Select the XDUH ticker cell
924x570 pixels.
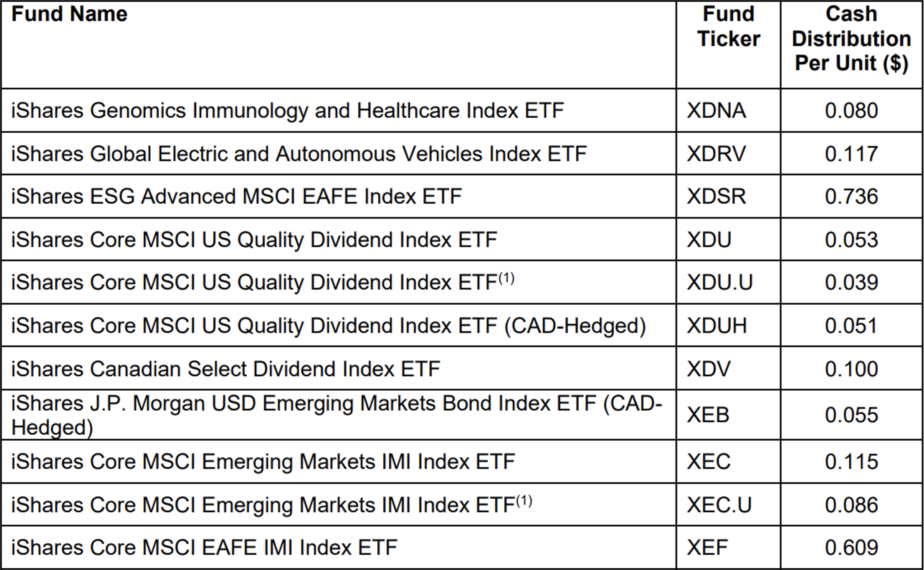click(716, 326)
